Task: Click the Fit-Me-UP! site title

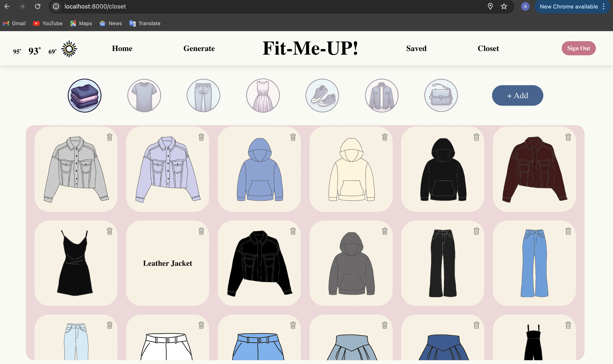Action: (x=310, y=48)
